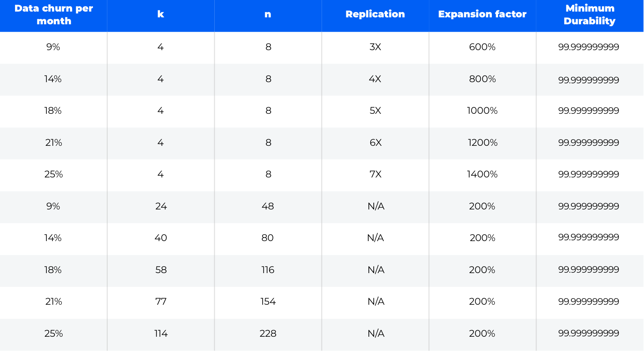Select the k value 114 cell
This screenshot has height=351, width=644.
161,334
